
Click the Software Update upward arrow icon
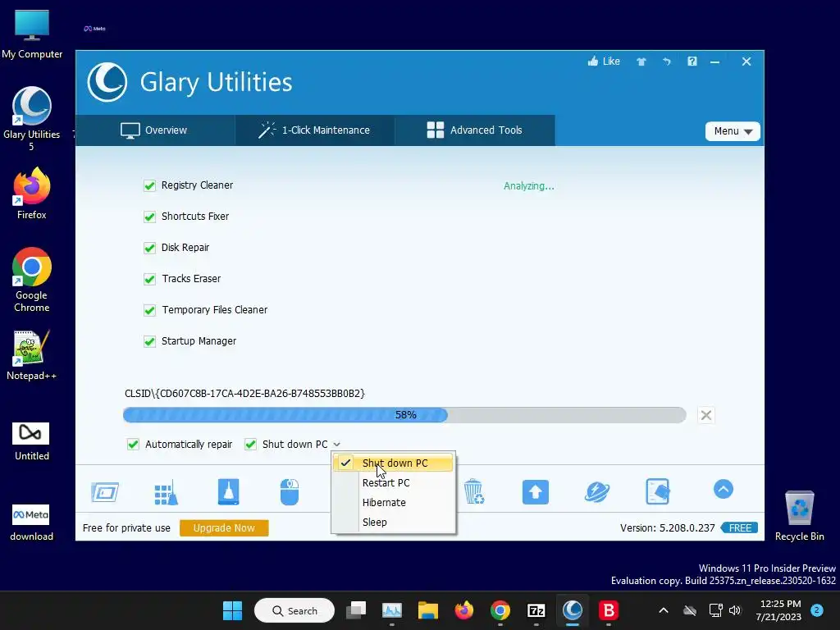tap(536, 492)
